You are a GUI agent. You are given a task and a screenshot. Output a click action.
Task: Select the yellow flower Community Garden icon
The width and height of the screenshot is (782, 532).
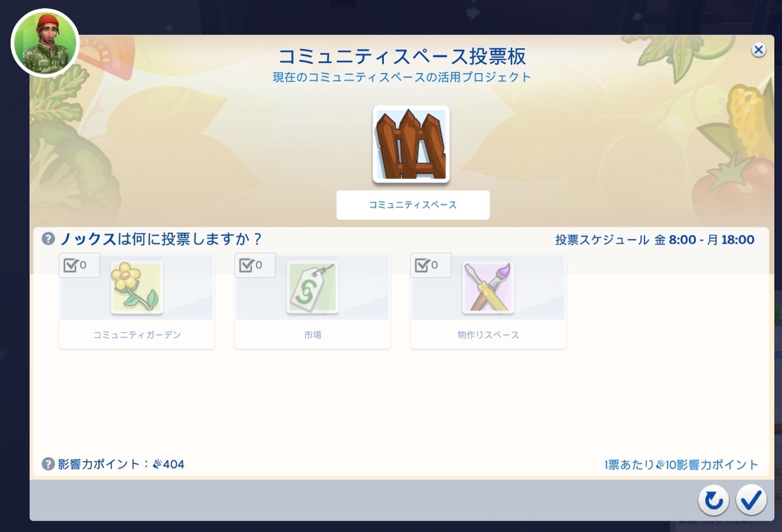(x=137, y=287)
